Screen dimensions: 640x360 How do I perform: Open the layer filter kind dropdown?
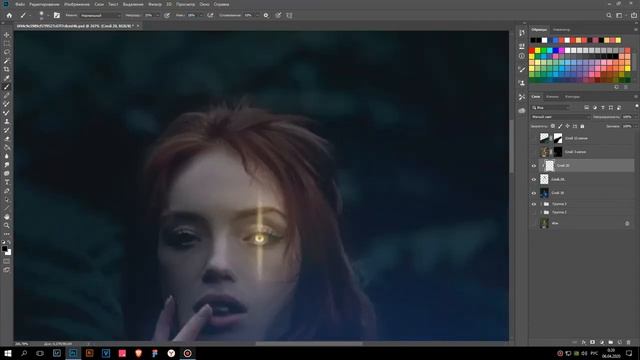551,108
